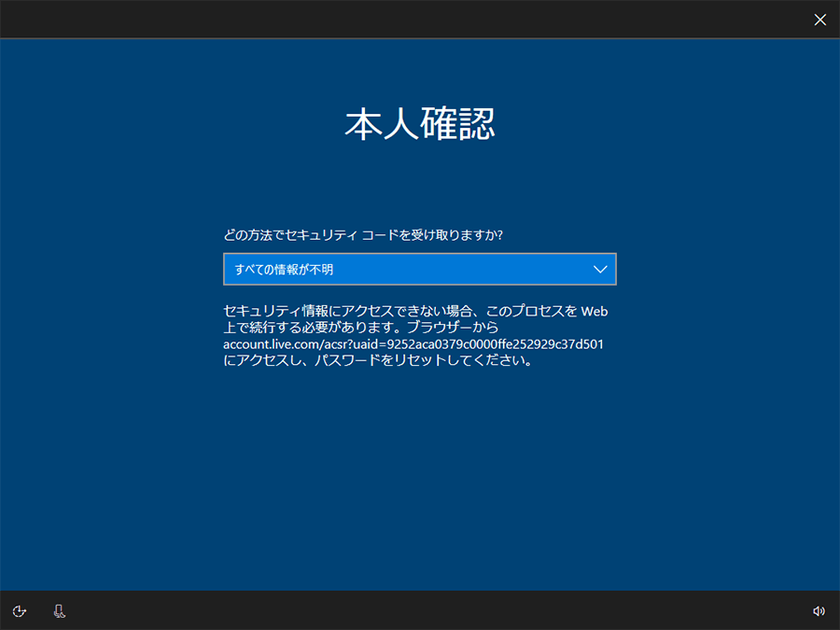
Task: Open the Ease of Access menu icon
Action: pos(20,611)
